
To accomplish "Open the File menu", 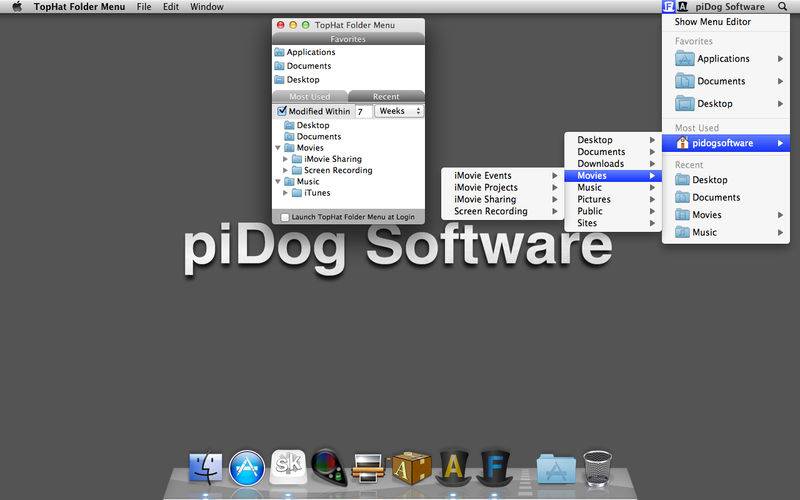I will tap(144, 7).
